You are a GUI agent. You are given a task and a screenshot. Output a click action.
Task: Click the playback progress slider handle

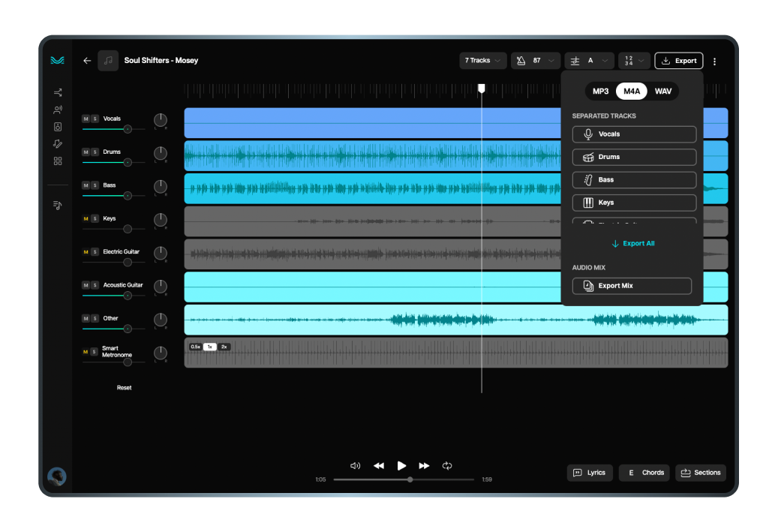(410, 479)
